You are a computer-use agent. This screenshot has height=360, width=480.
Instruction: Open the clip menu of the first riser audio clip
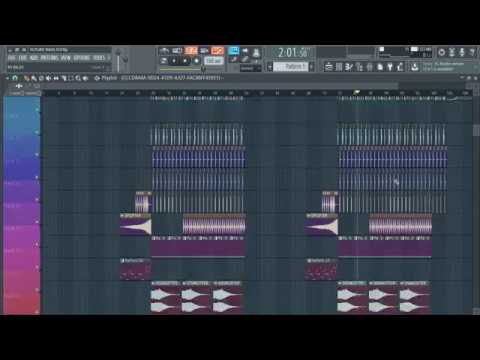[x=122, y=216]
